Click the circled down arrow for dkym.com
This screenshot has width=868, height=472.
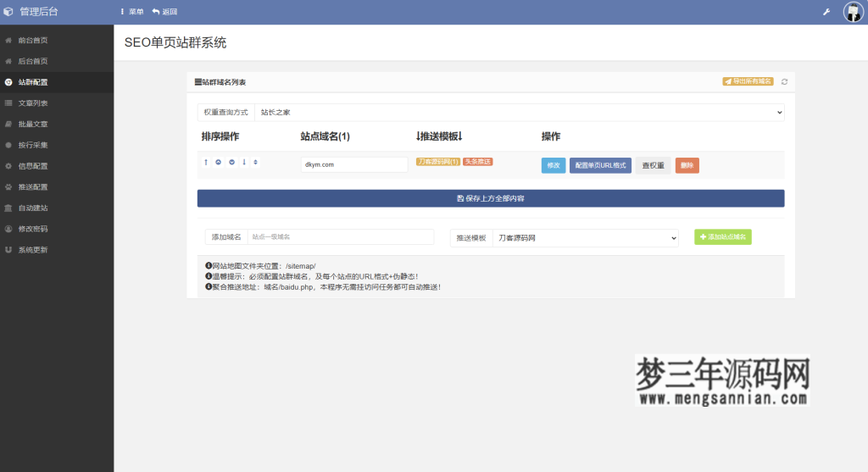[232, 162]
